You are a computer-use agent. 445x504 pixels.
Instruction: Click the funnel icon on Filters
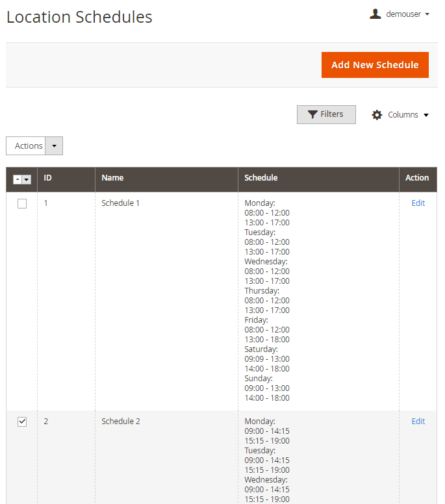coord(313,114)
